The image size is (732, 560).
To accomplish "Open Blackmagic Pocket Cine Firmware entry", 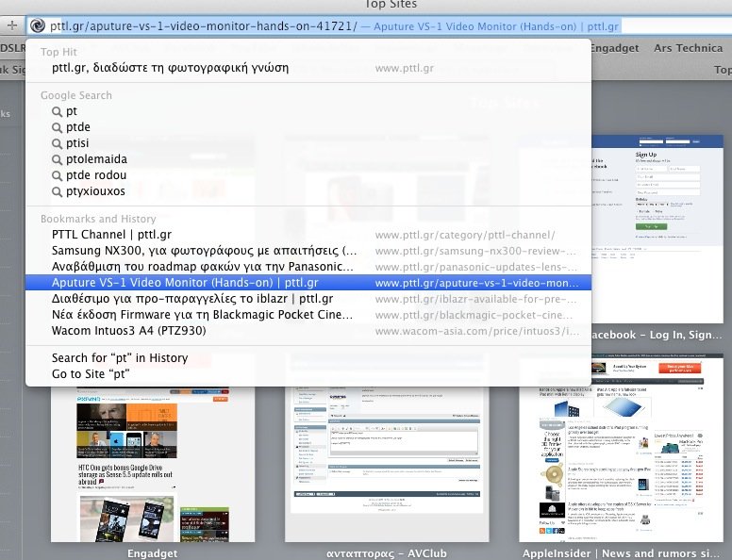I will pyautogui.click(x=308, y=315).
